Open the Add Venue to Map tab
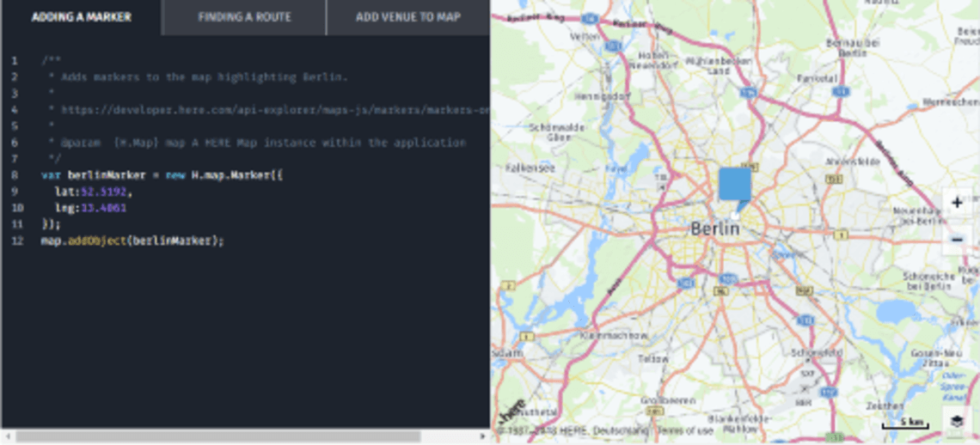The width and height of the screenshot is (980, 445). coord(408,17)
